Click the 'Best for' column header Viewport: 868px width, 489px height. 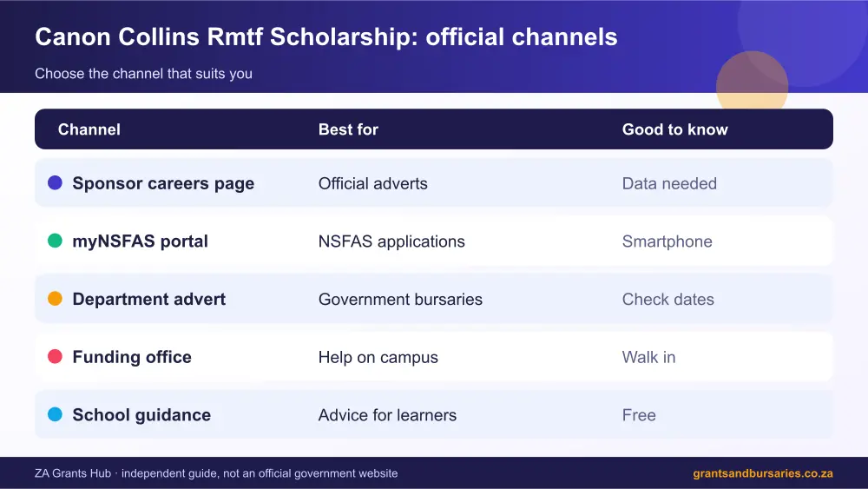tap(348, 129)
